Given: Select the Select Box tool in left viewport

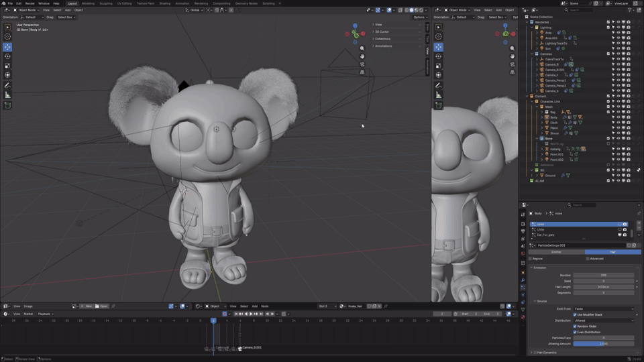Looking at the screenshot, I should 7,27.
